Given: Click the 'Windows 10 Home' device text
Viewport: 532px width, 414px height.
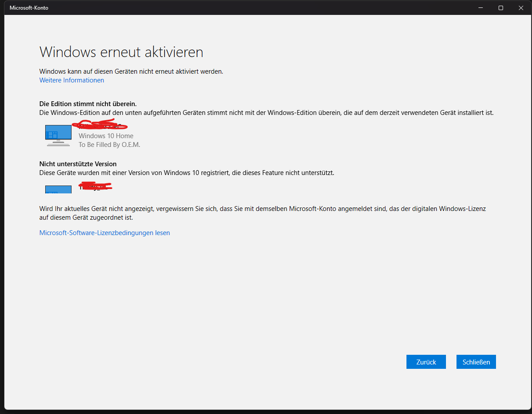Looking at the screenshot, I should tap(106, 136).
